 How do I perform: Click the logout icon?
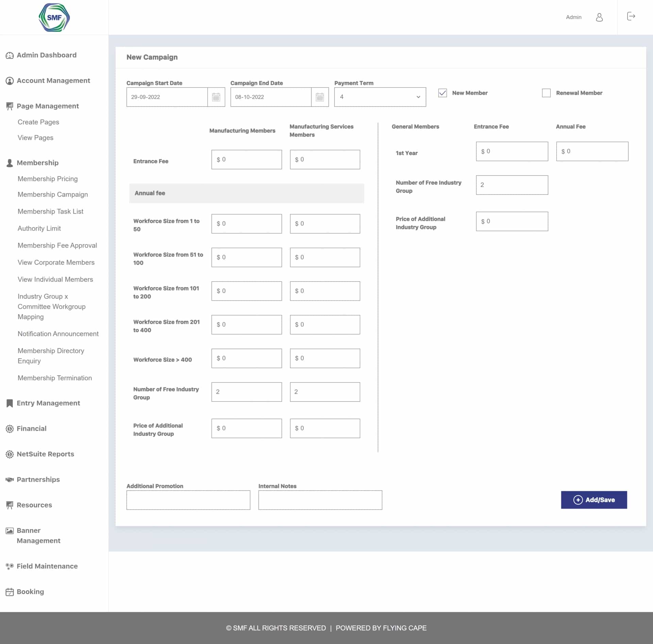tap(631, 16)
